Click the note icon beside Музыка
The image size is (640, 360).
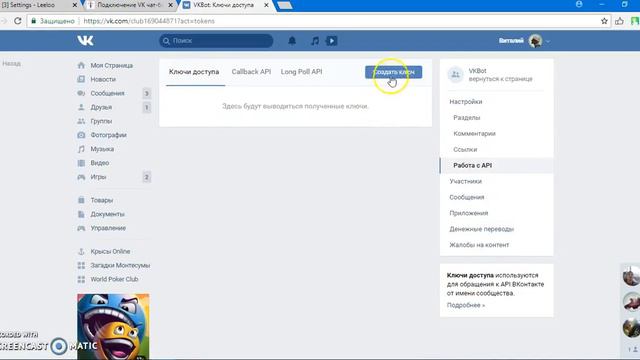81,149
